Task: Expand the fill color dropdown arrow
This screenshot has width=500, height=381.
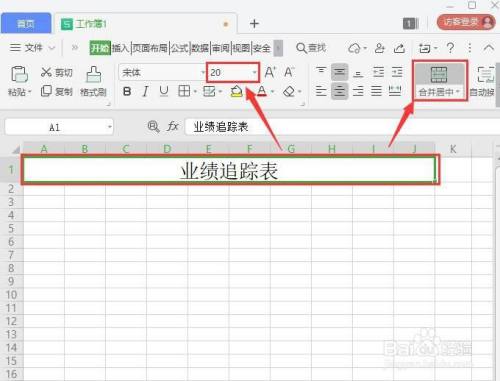Action: click(x=247, y=91)
